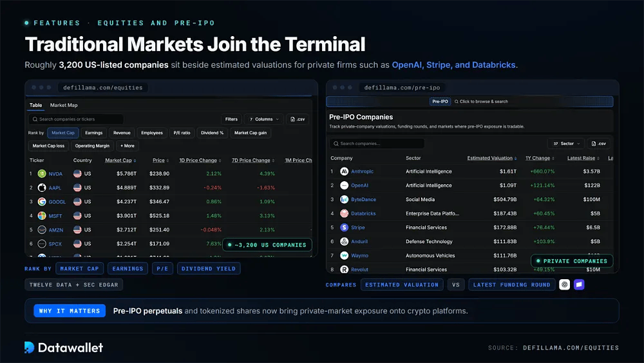
Task: Click the Search companies or tickers field
Action: 76,119
